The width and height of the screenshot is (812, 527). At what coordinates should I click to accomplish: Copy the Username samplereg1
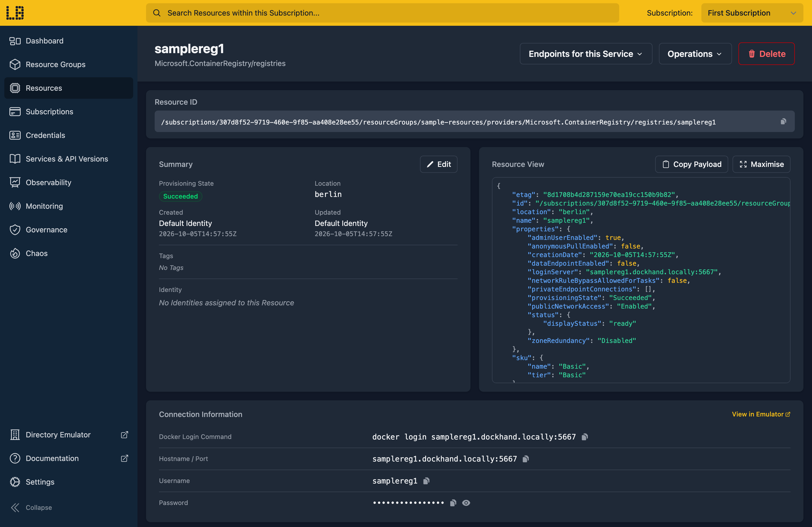(x=426, y=481)
